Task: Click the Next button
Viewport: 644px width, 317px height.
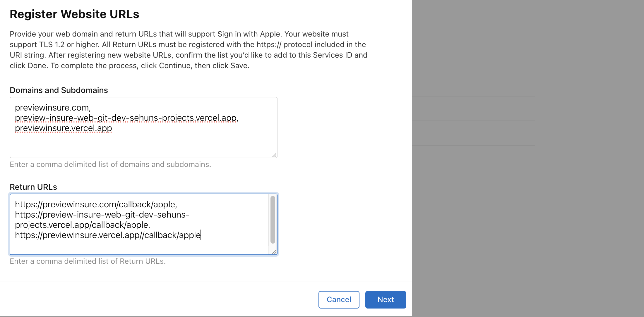Action: 386,299
